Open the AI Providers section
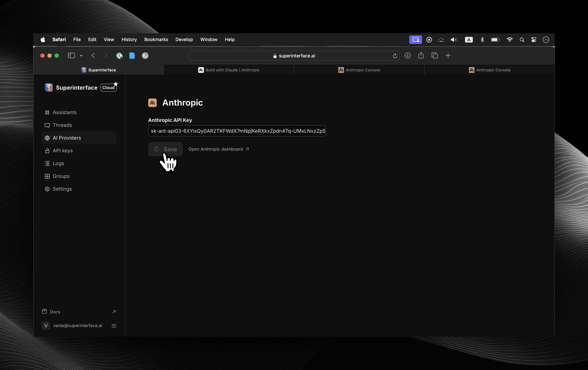The width and height of the screenshot is (588, 370). [67, 138]
